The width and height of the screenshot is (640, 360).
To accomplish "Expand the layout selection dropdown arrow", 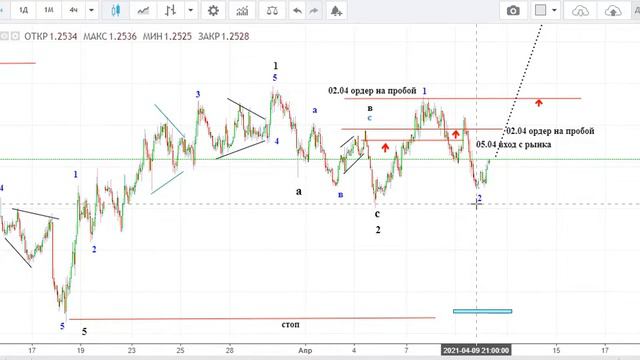I will coord(554,10).
